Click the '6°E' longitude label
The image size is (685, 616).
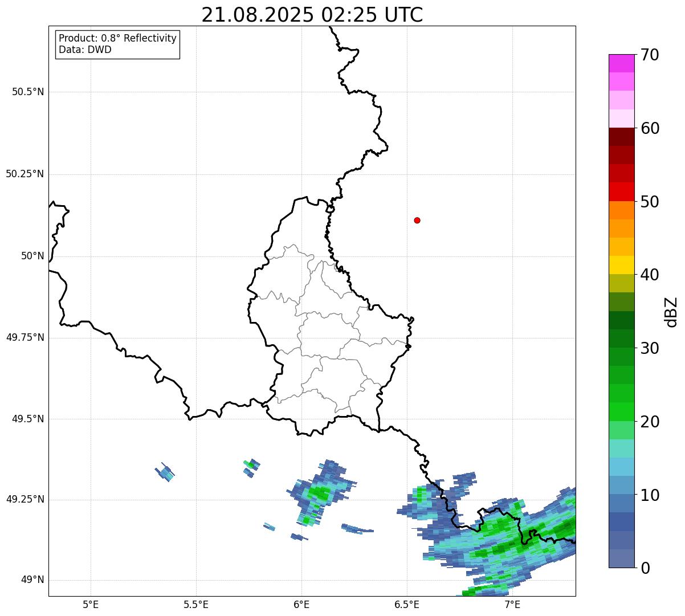tap(301, 604)
